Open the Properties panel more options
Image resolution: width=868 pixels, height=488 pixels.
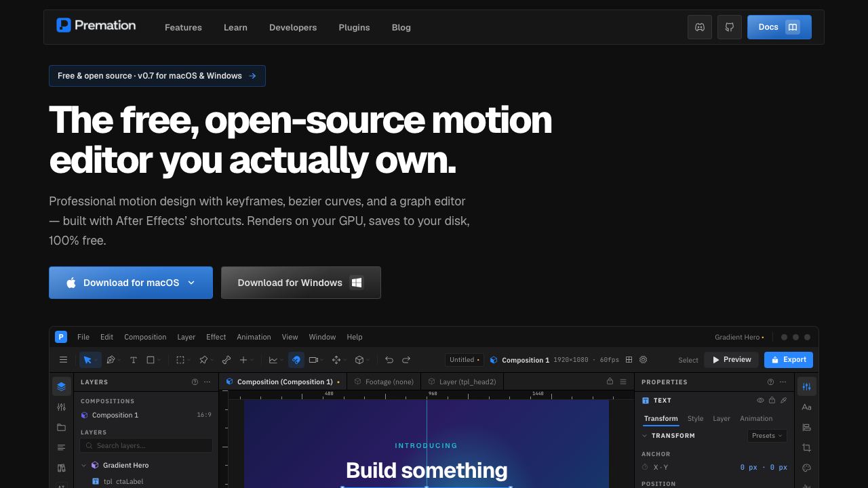pos(783,382)
